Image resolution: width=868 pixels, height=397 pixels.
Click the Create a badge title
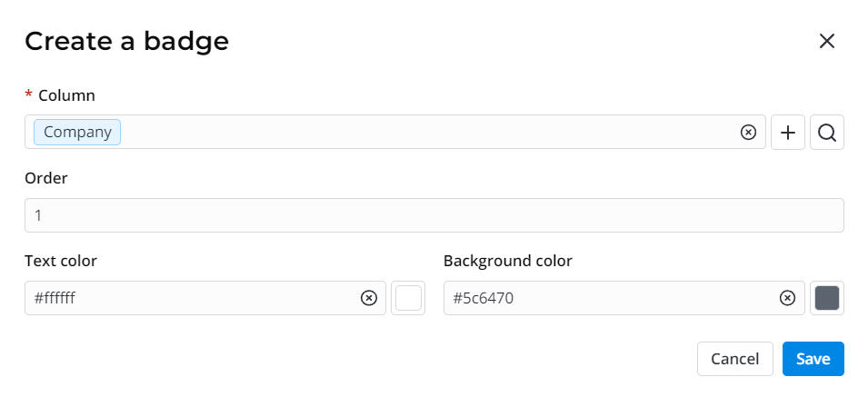coord(126,41)
